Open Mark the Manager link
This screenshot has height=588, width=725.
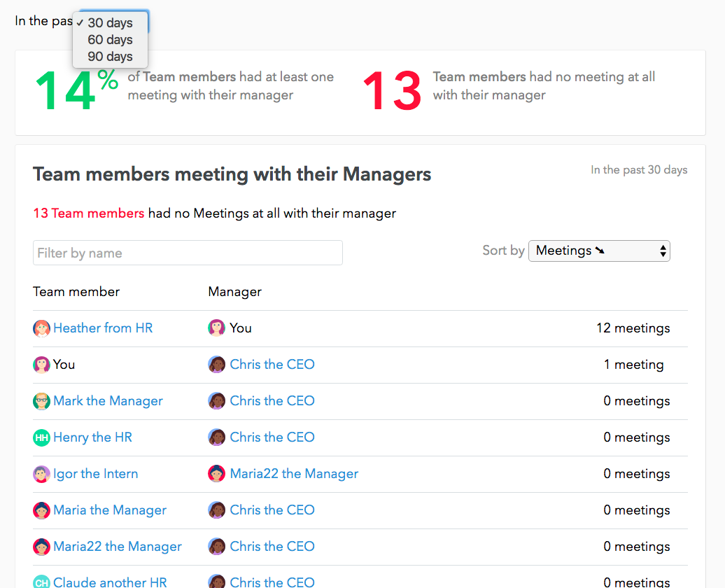tap(108, 401)
